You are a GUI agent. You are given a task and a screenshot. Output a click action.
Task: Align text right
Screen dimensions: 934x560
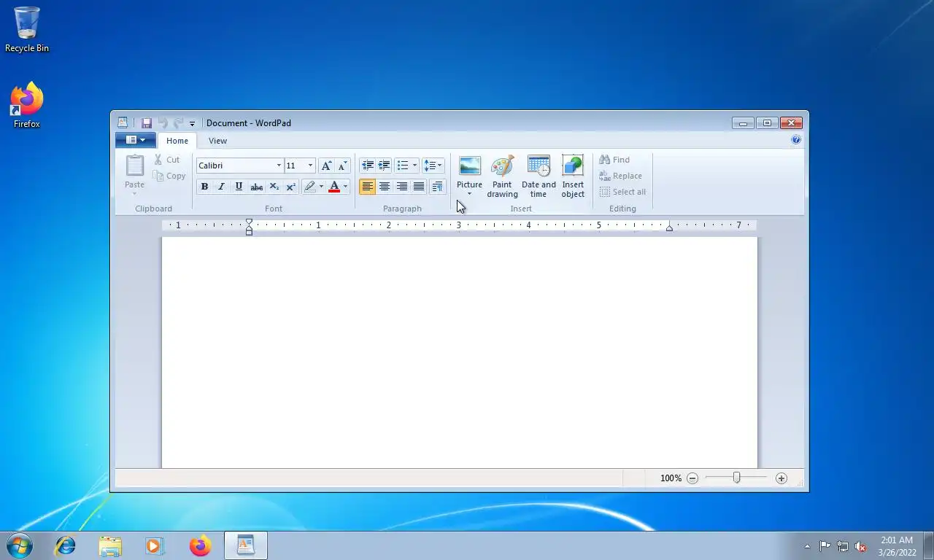tap(401, 187)
